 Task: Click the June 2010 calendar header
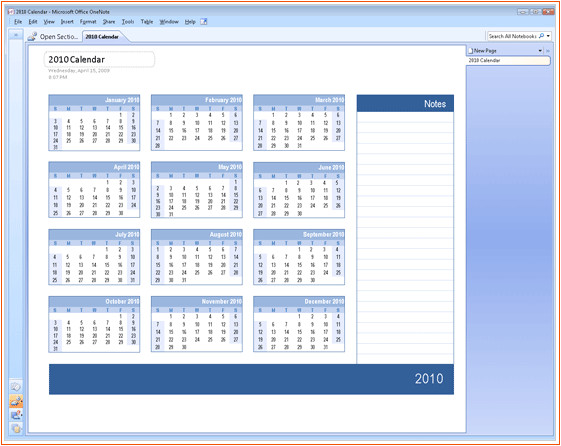click(299, 167)
